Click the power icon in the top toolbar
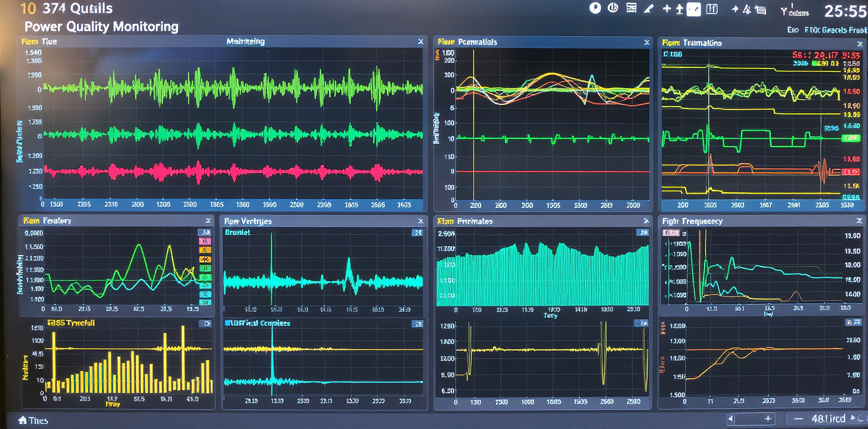 point(612,8)
